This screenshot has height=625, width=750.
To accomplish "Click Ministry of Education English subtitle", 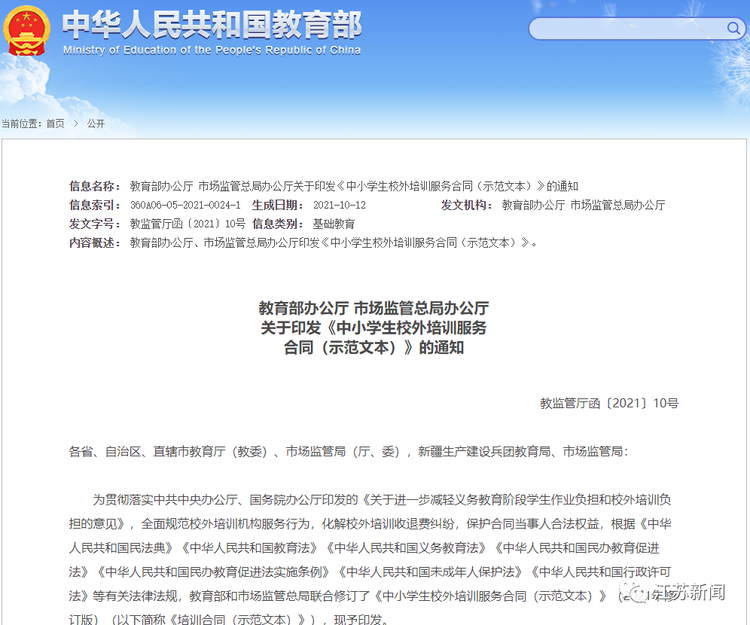I will pos(212,50).
